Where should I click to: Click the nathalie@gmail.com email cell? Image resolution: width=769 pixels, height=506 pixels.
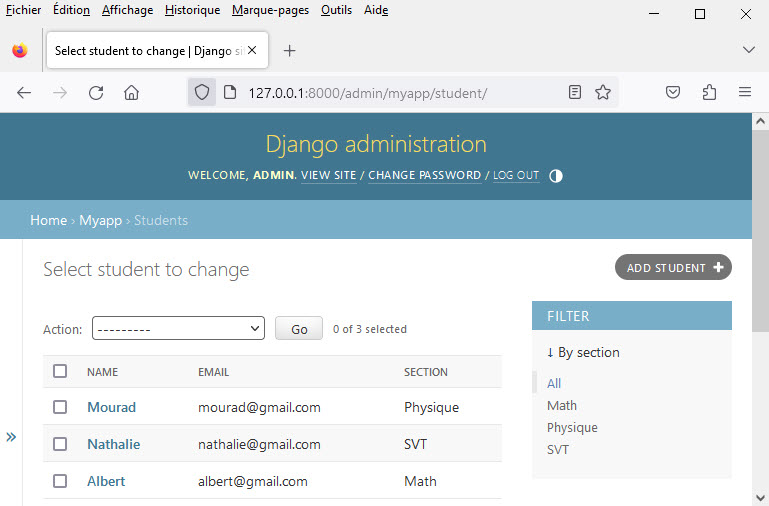pos(259,444)
